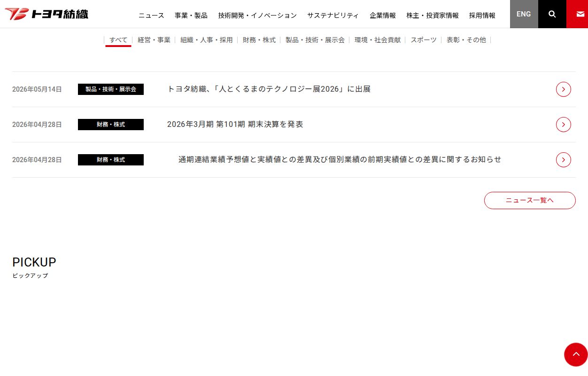Filter news by スポーツ category

(424, 40)
